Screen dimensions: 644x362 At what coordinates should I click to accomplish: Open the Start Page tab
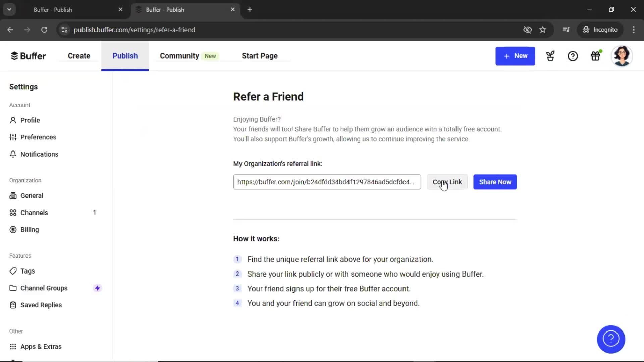click(x=259, y=56)
